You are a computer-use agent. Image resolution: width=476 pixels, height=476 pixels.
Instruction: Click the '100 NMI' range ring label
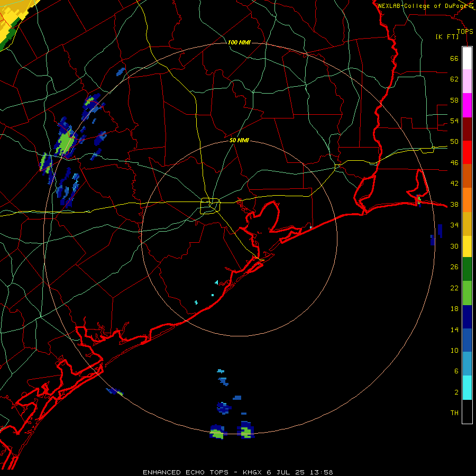239,42
